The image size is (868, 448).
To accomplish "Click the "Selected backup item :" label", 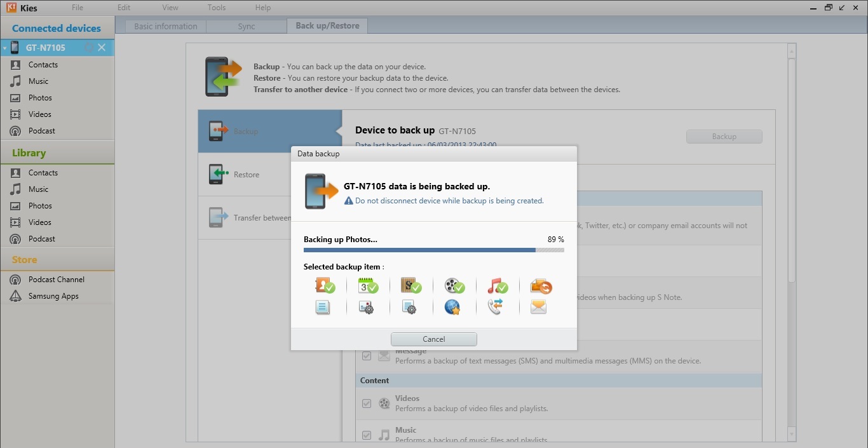I will (344, 267).
